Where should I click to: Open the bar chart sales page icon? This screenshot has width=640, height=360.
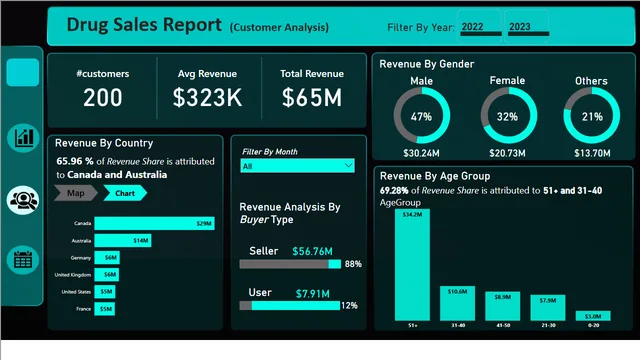tap(23, 138)
